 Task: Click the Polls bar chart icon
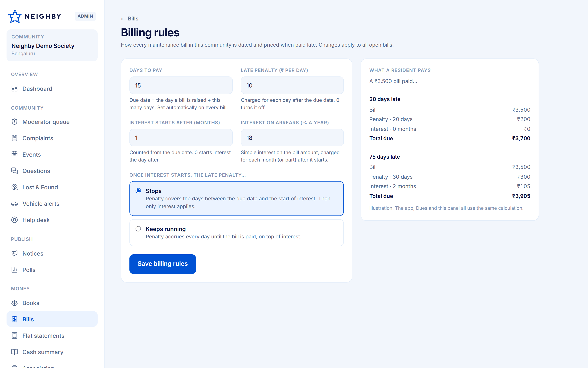(14, 270)
